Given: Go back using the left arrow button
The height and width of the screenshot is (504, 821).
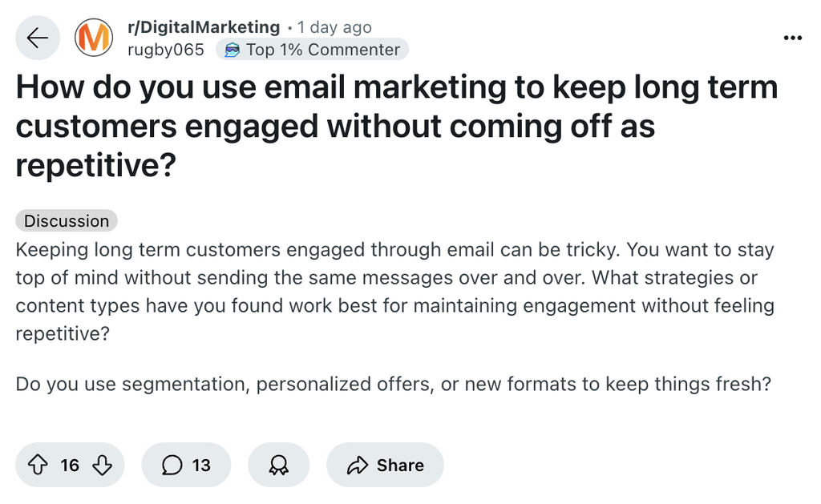Looking at the screenshot, I should tap(38, 38).
